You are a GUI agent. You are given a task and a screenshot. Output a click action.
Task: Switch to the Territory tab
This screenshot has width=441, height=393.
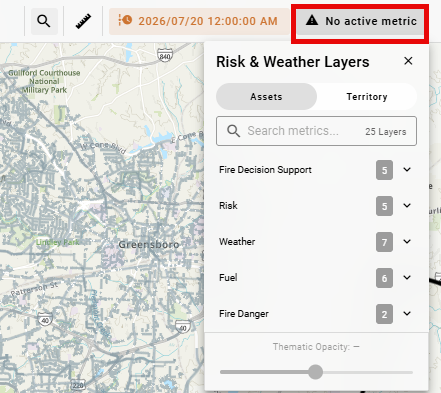(x=367, y=97)
